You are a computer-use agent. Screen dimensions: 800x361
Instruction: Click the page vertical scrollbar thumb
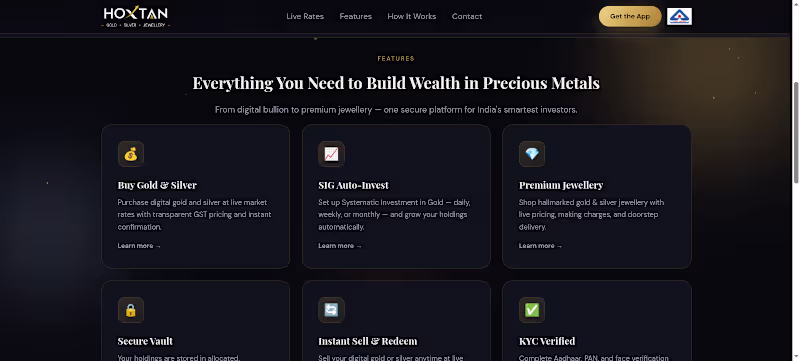point(795,133)
